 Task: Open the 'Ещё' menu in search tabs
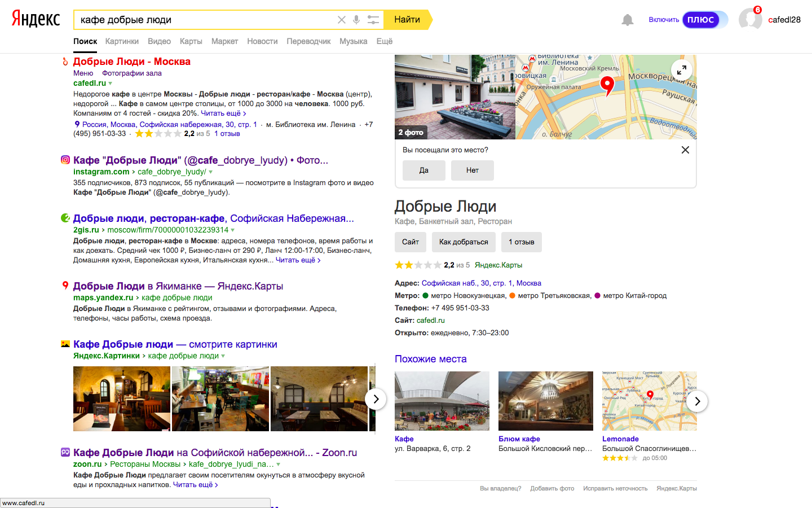tap(384, 41)
